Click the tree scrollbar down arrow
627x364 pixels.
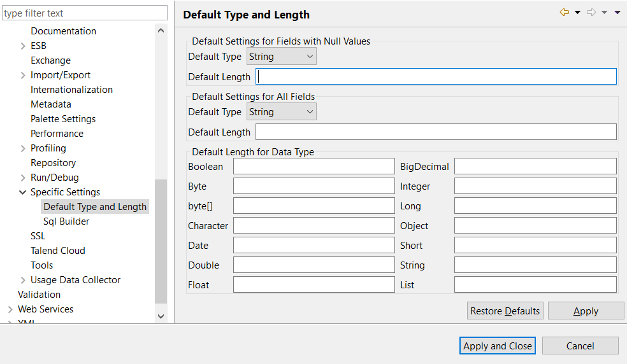(161, 316)
